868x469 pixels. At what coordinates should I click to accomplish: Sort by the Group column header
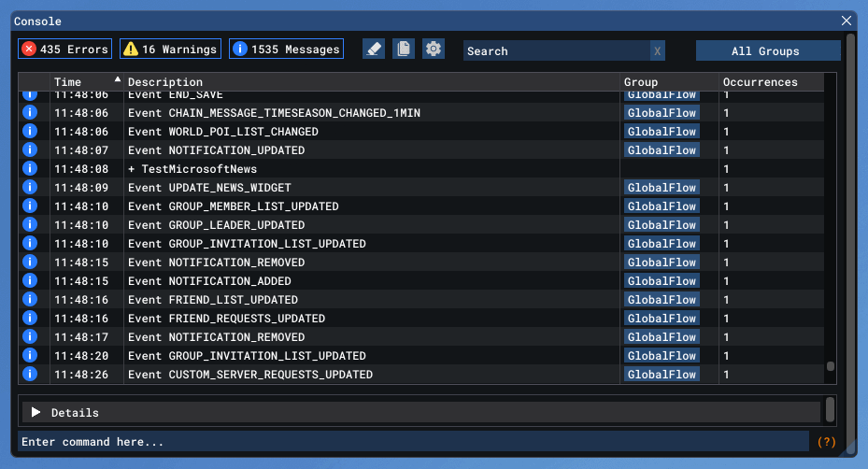coord(669,82)
